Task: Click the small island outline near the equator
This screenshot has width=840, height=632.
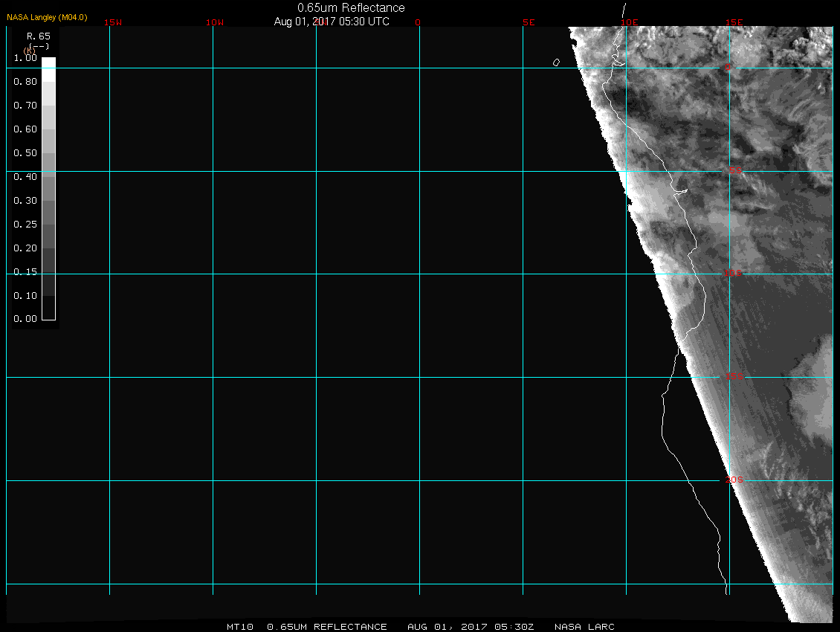Action: [x=556, y=62]
